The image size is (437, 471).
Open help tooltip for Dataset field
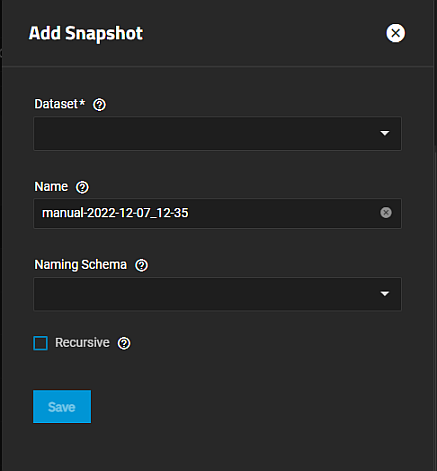click(99, 105)
